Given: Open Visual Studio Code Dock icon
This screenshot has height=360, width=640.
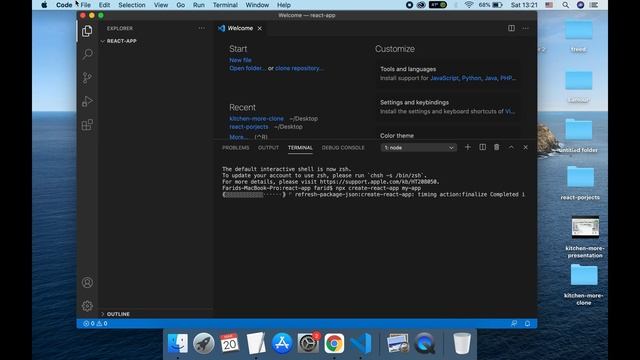Looking at the screenshot, I should tap(361, 343).
